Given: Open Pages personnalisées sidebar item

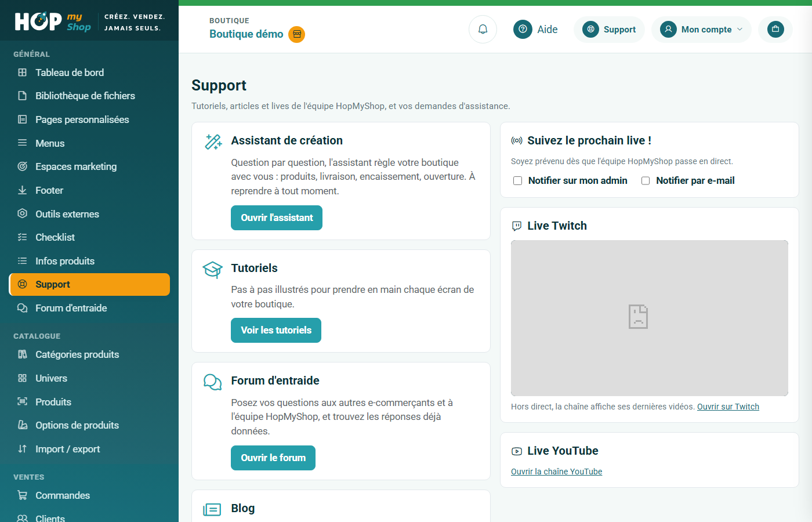Looking at the screenshot, I should point(89,119).
